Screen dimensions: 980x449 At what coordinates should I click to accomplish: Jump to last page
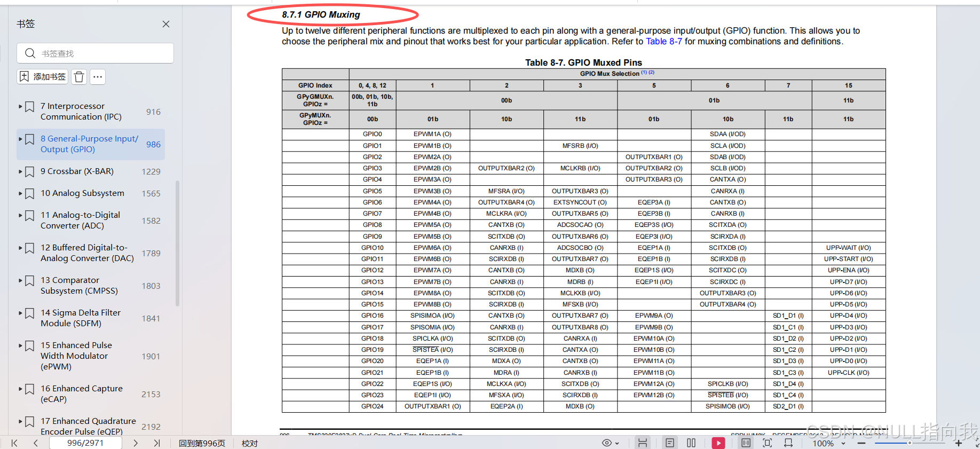[156, 443]
